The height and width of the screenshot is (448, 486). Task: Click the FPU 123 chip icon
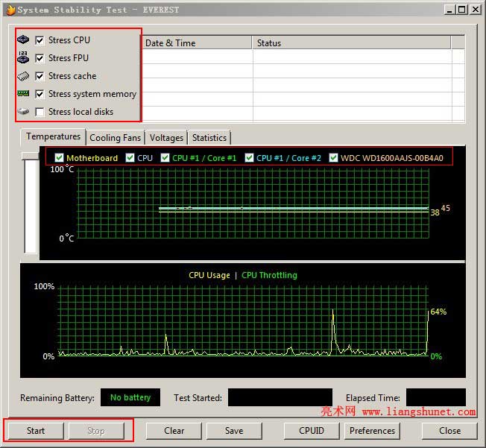[23, 57]
